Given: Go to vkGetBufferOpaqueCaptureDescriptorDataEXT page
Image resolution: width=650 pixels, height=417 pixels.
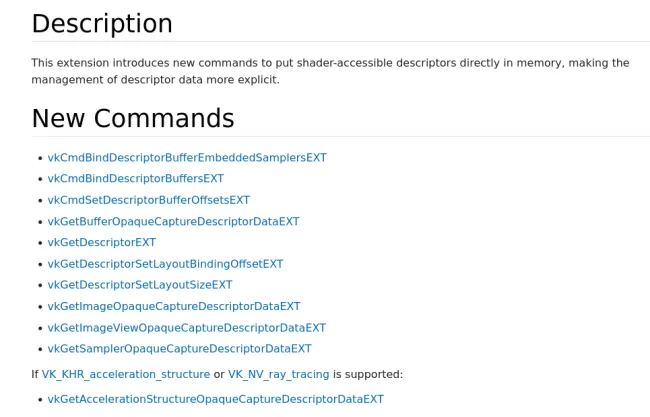Looking at the screenshot, I should point(173,222).
